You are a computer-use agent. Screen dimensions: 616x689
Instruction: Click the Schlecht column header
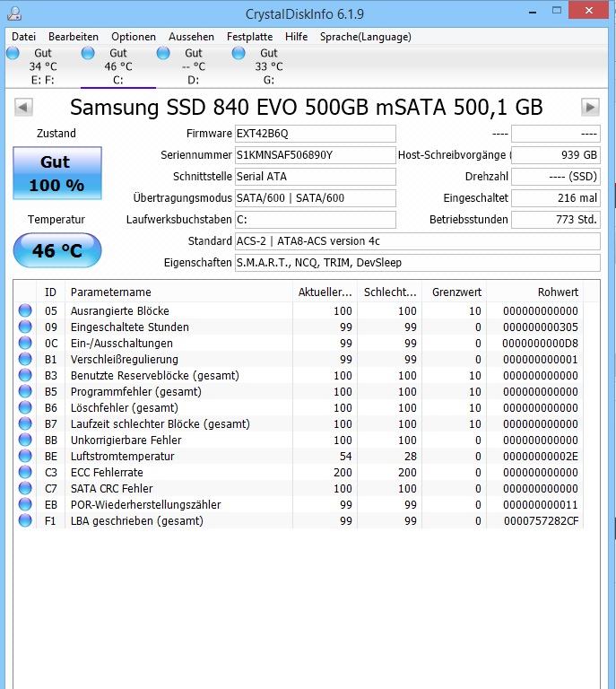click(389, 292)
